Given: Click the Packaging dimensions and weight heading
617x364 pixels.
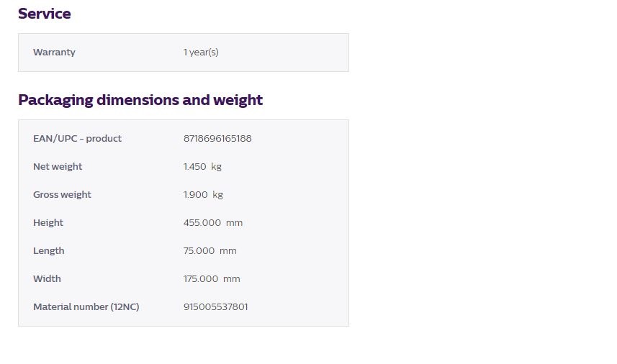Looking at the screenshot, I should 140,100.
